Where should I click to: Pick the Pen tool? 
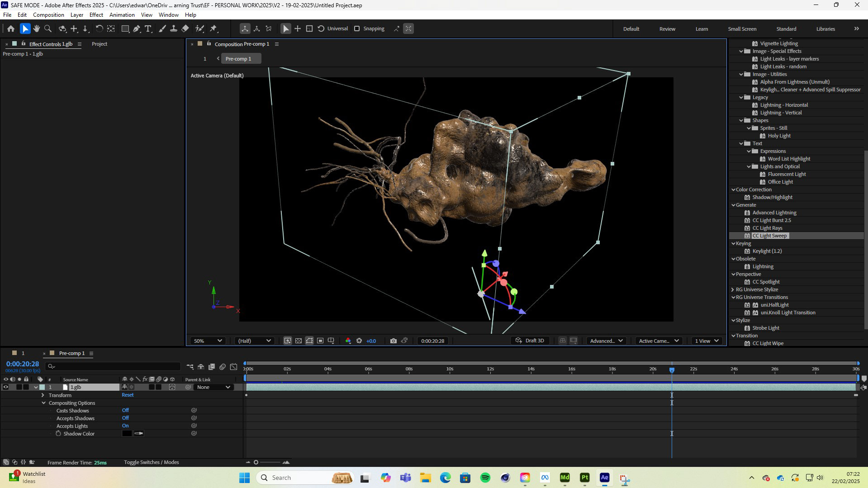137,28
